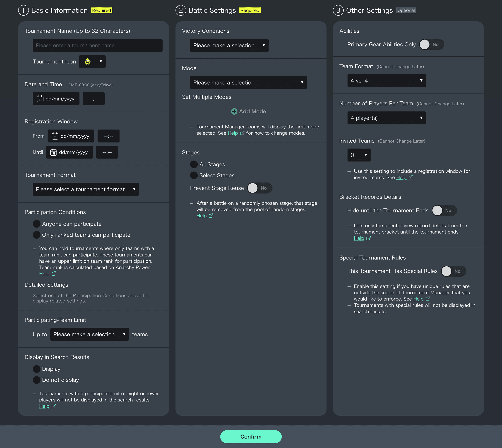Open external link icon next to Mode Help
Image resolution: width=502 pixels, height=448 pixels.
coord(242,133)
